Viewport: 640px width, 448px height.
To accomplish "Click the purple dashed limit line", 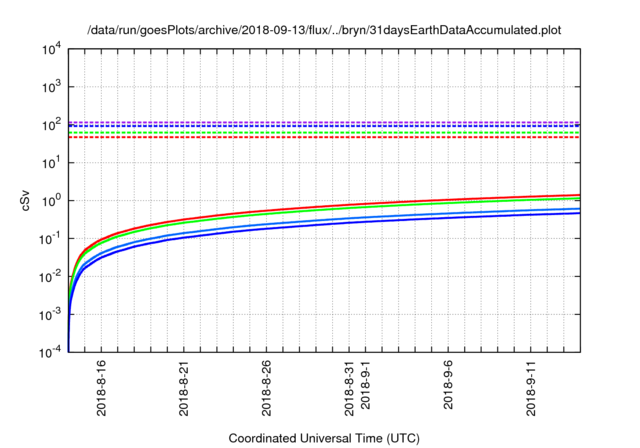I will click(324, 122).
